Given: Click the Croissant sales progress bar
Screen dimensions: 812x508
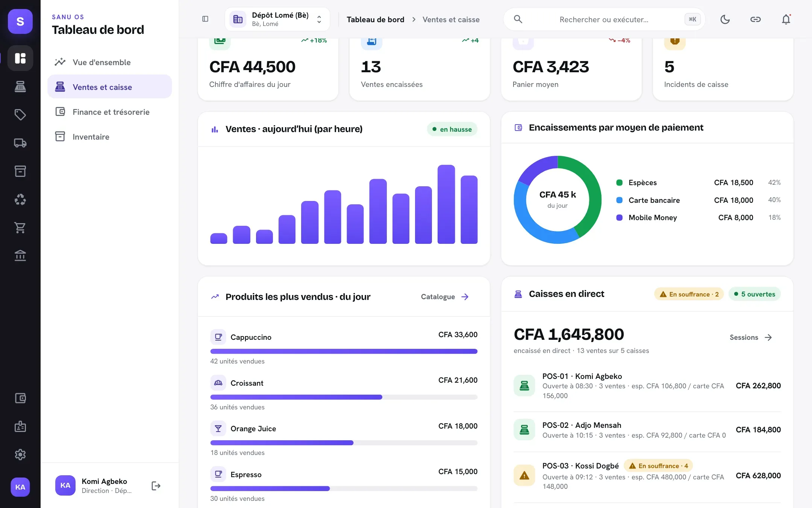Looking at the screenshot, I should pos(344,397).
